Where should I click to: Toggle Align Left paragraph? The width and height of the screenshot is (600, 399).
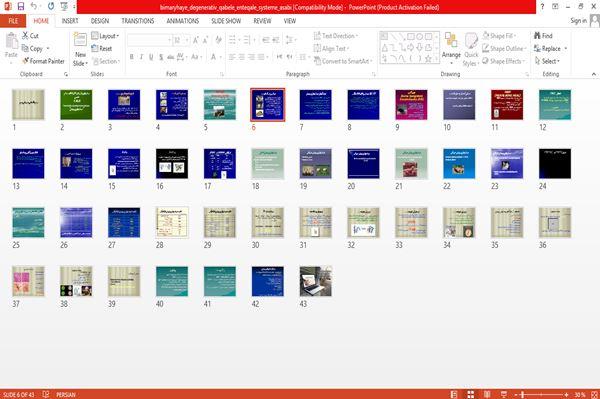tap(232, 57)
